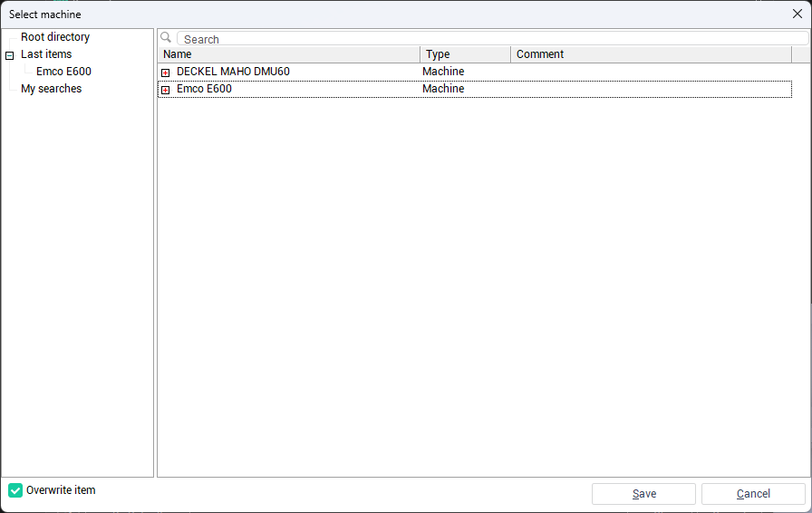Screen dimensions: 812x513
Task: Select Emco E600 under Last items
Action: point(63,72)
